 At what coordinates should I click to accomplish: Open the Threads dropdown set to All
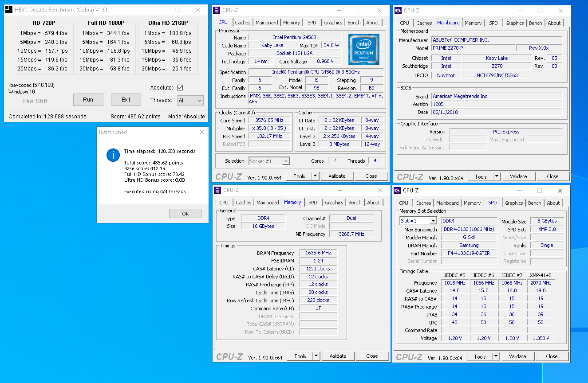[x=190, y=101]
